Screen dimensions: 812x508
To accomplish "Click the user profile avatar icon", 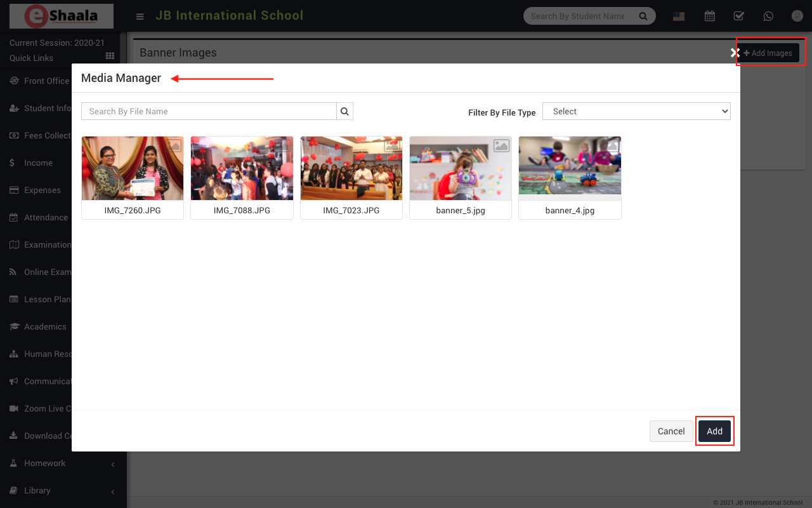I will click(797, 17).
